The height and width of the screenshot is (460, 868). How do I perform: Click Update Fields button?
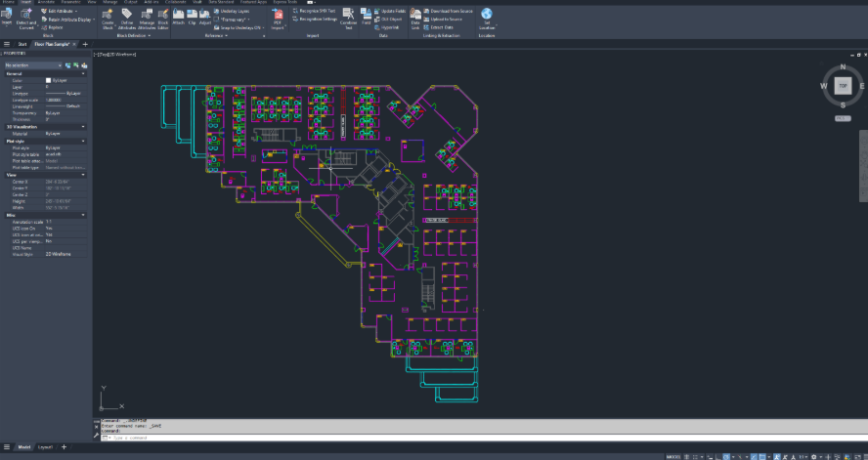pyautogui.click(x=390, y=11)
